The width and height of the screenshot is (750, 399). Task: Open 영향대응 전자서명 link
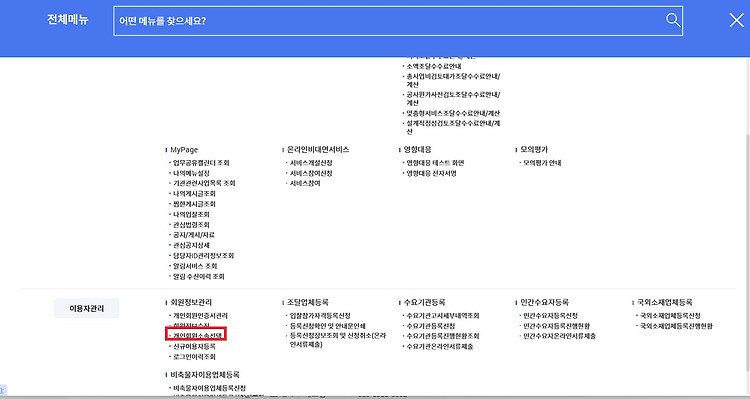click(431, 173)
